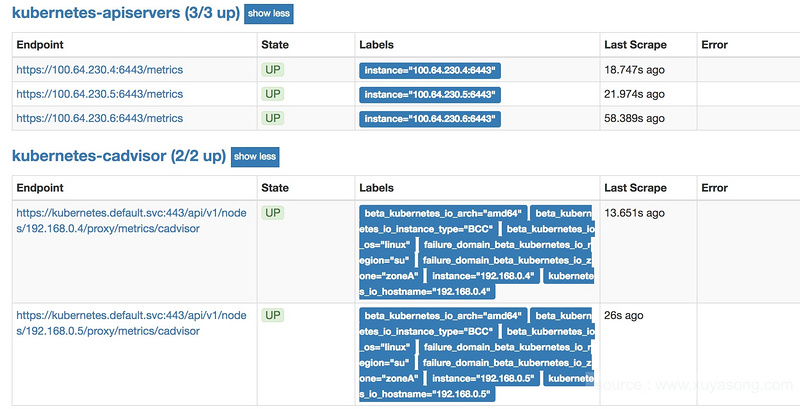Collapse the kubernetes-cadvisor section with show less
800x409 pixels.
point(255,157)
